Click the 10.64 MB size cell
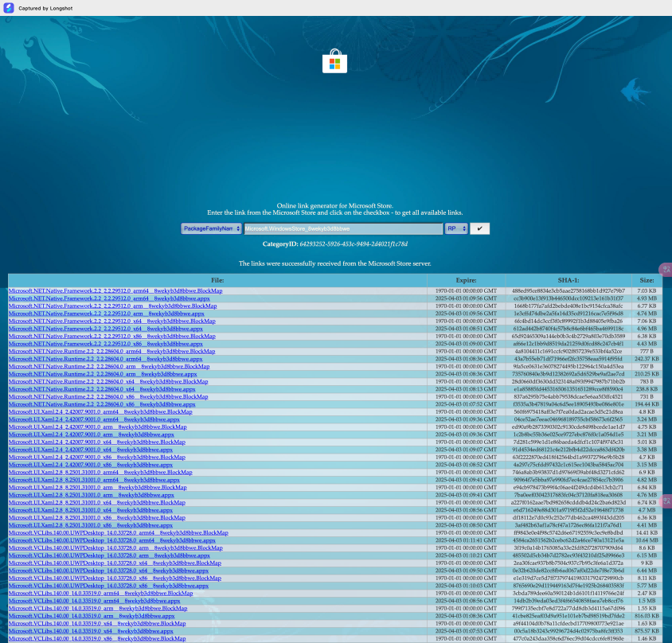The width and height of the screenshot is (672, 643). pos(647,540)
